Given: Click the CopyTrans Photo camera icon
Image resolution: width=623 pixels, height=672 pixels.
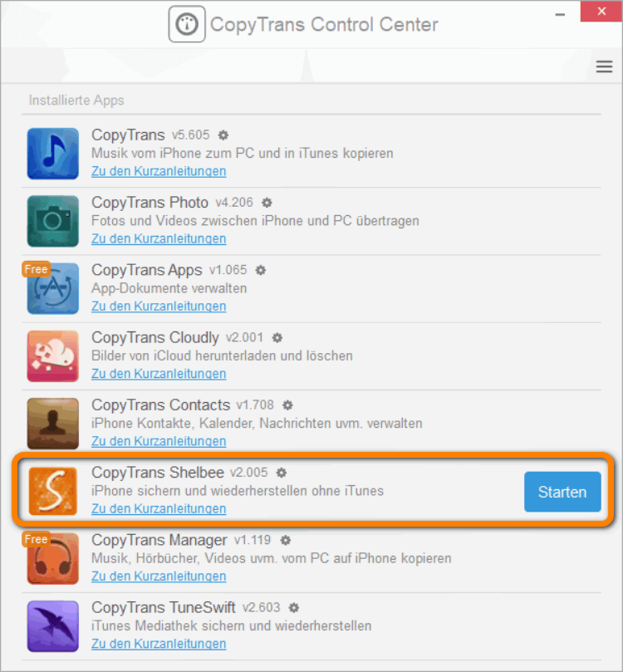Looking at the screenshot, I should tap(53, 221).
